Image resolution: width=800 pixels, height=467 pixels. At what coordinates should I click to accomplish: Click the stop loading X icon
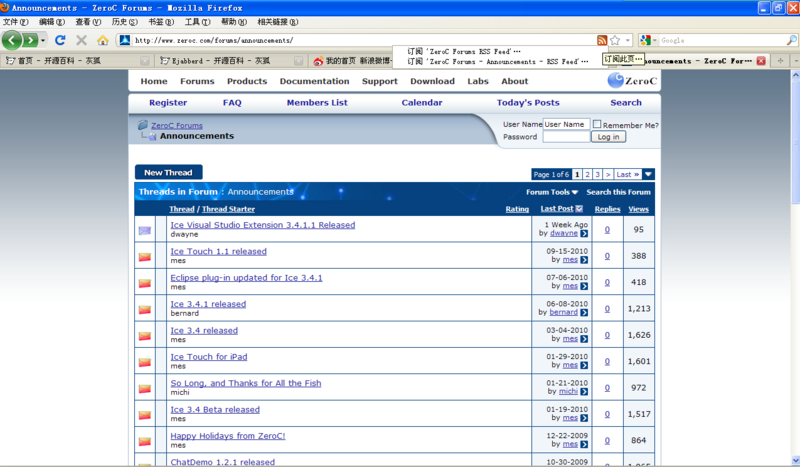(x=81, y=40)
